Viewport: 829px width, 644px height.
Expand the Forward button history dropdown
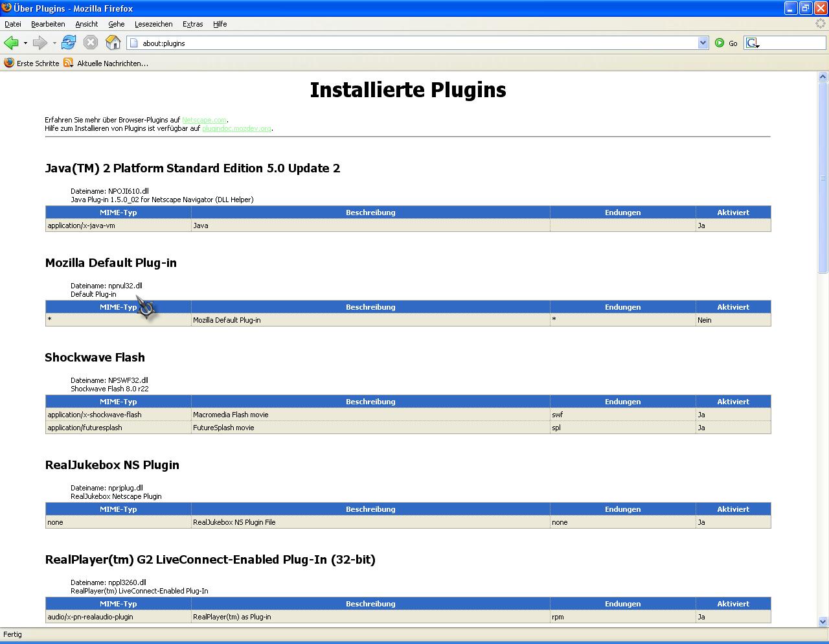54,43
